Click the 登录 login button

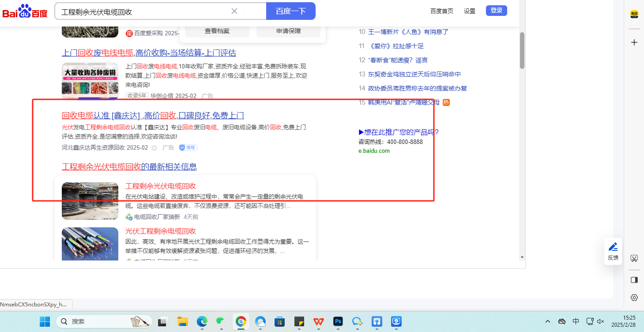coord(496,11)
